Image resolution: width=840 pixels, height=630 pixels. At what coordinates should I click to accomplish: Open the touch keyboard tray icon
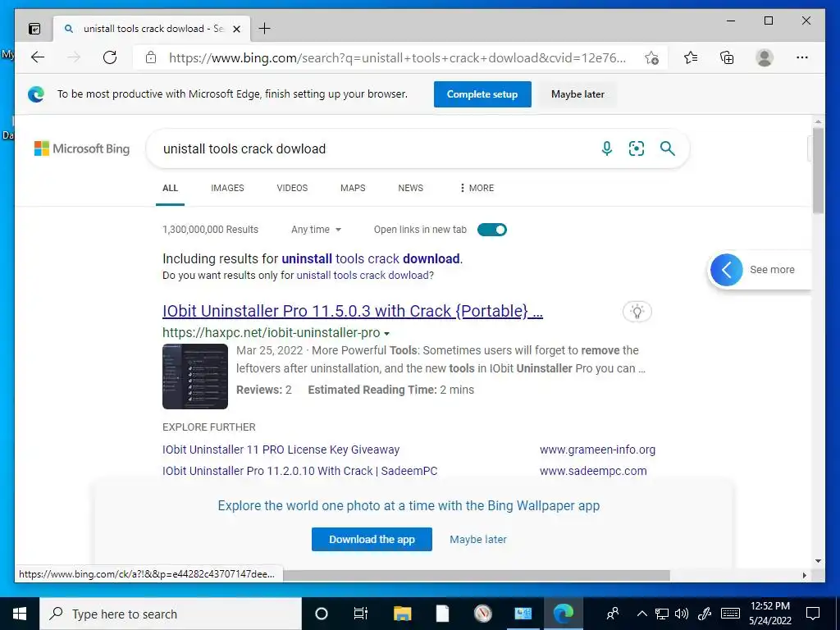[730, 614]
